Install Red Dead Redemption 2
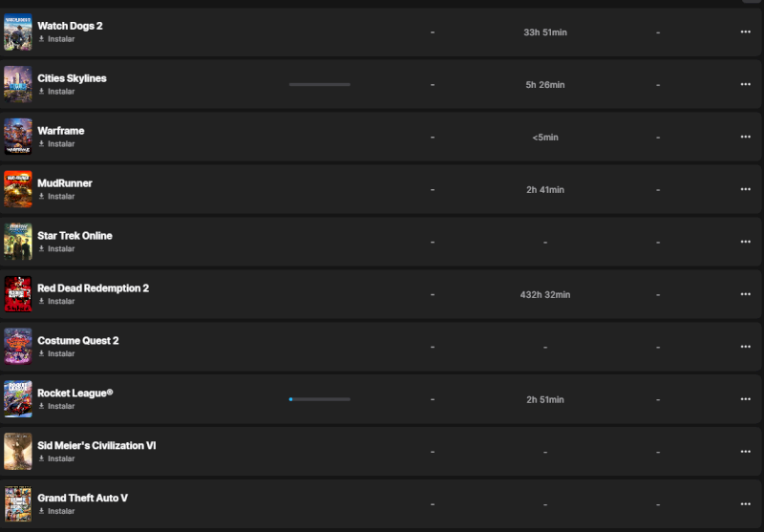 click(61, 302)
